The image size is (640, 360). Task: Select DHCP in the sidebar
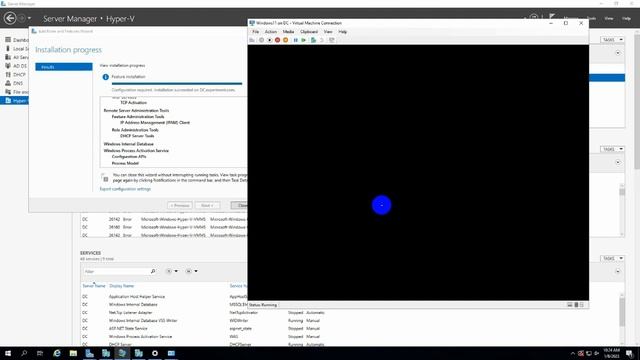[16, 75]
